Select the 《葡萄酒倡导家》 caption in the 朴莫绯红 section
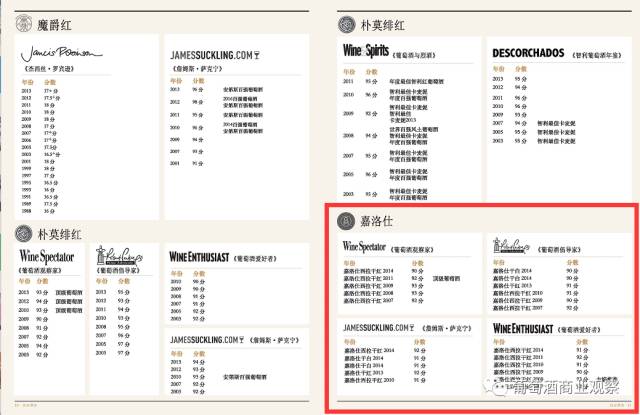 (x=118, y=270)
